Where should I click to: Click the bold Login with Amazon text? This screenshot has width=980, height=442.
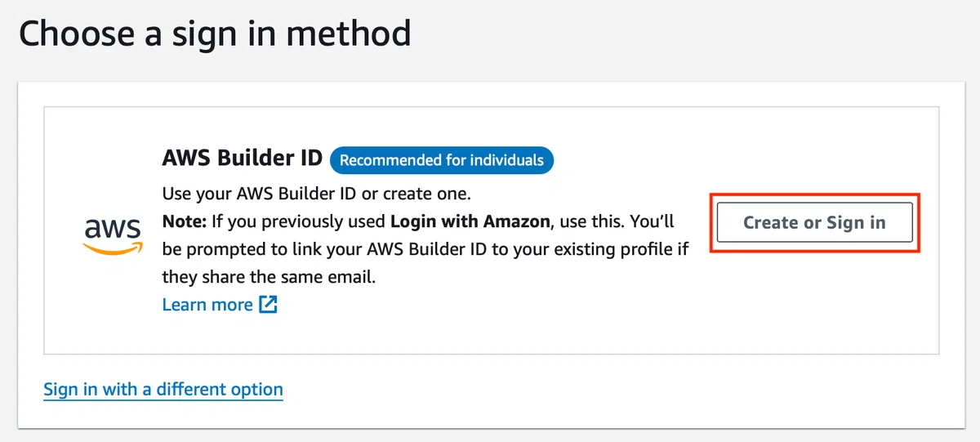point(469,222)
